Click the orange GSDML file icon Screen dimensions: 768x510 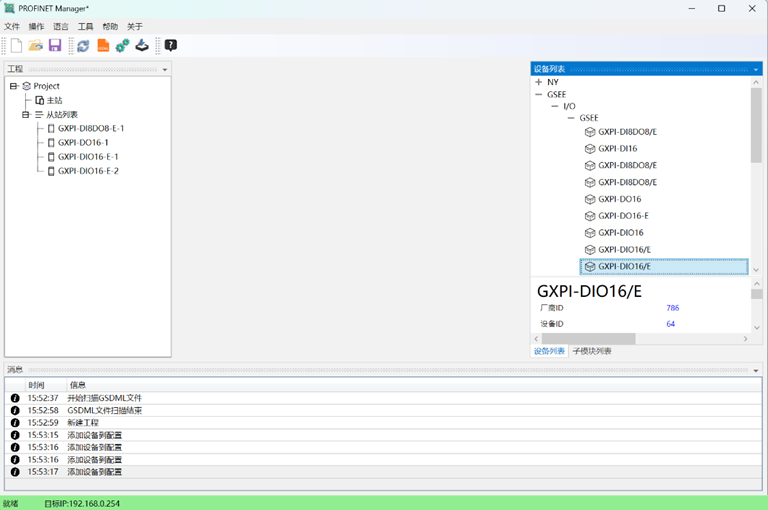point(103,46)
